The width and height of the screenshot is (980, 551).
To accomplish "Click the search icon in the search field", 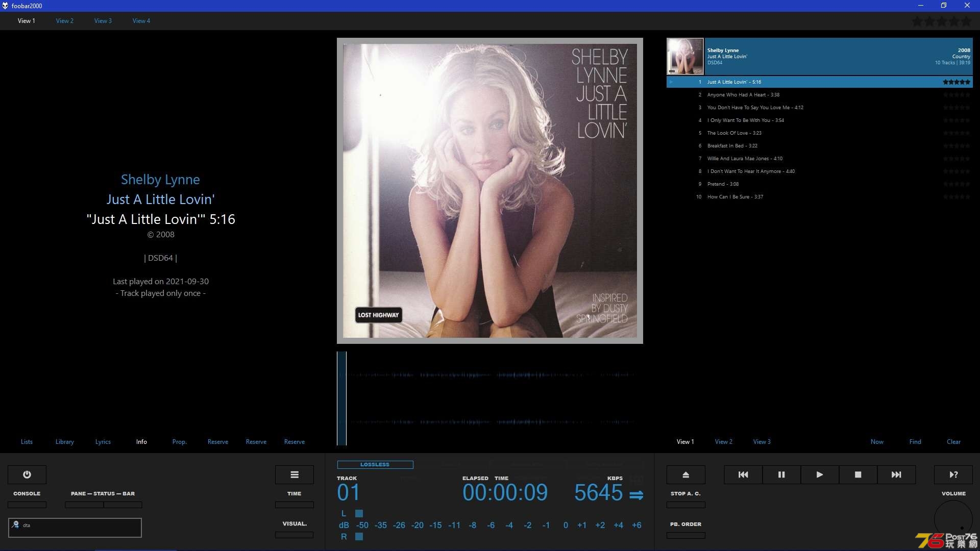I will [x=15, y=524].
